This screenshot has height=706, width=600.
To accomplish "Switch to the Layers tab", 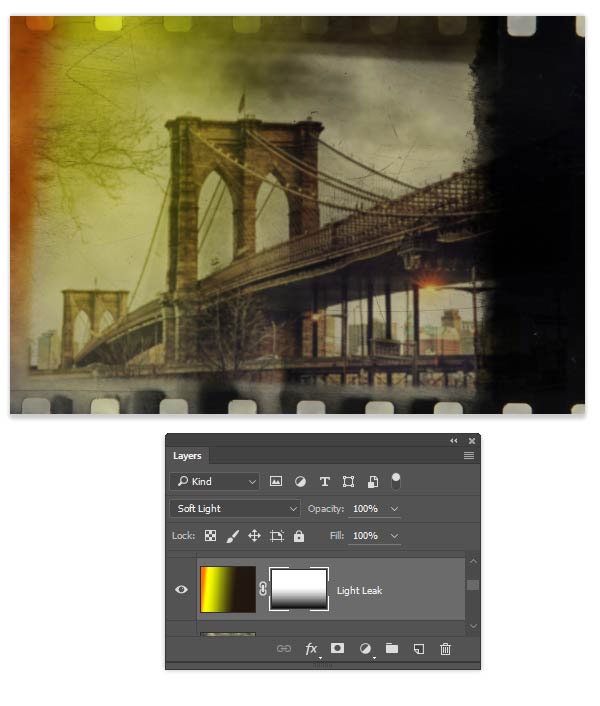I will [187, 456].
